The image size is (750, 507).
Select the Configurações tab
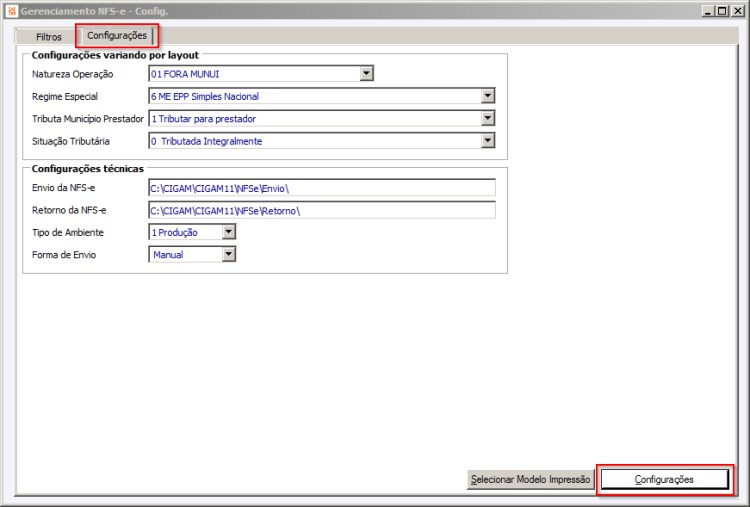pyautogui.click(x=117, y=35)
